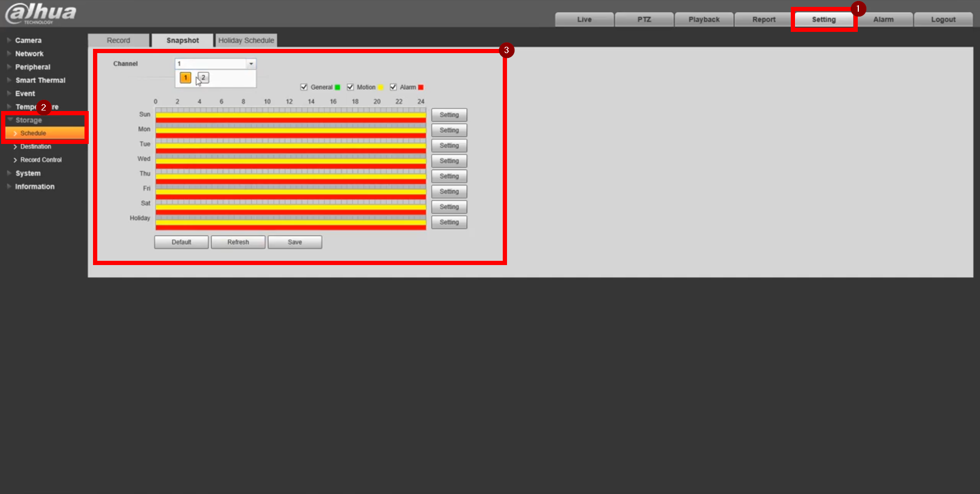Viewport: 980px width, 494px height.
Task: Expand the Event menu
Action: coord(25,93)
